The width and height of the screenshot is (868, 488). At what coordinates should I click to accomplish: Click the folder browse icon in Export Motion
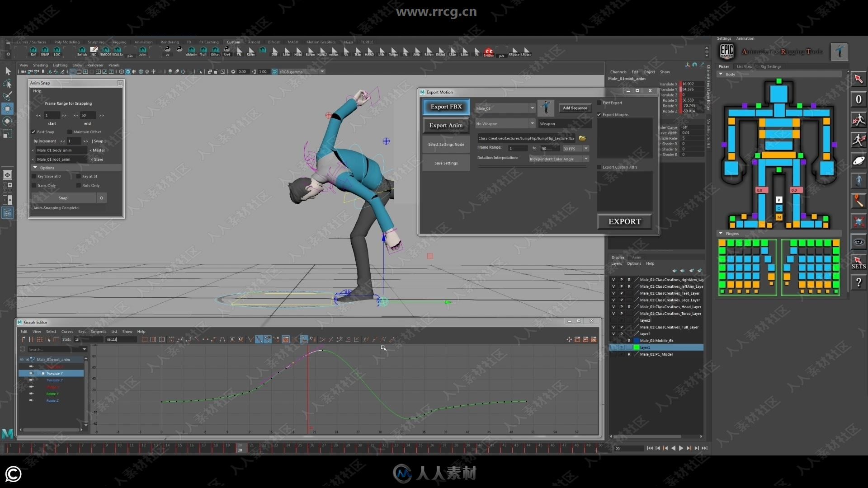582,138
